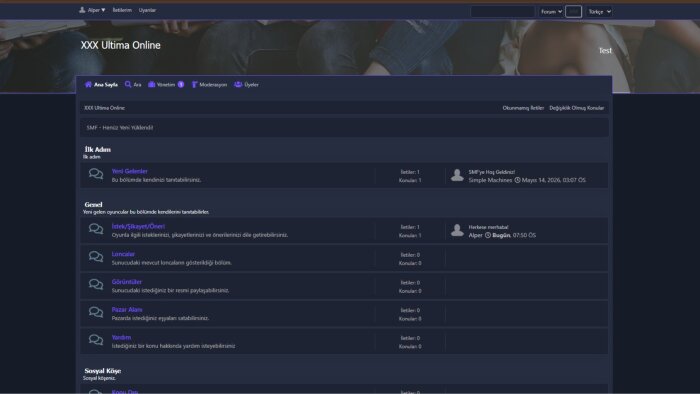Click the Test text in the banner

[x=605, y=50]
